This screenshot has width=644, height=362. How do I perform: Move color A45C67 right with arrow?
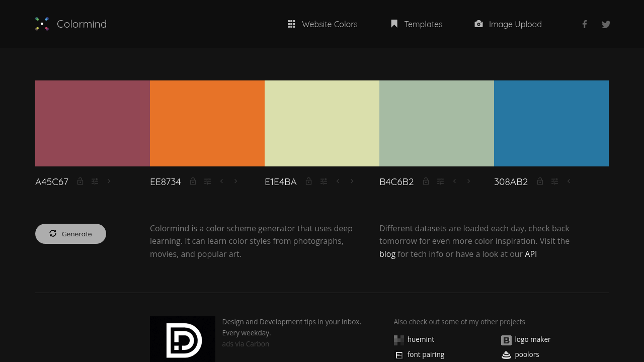109,182
